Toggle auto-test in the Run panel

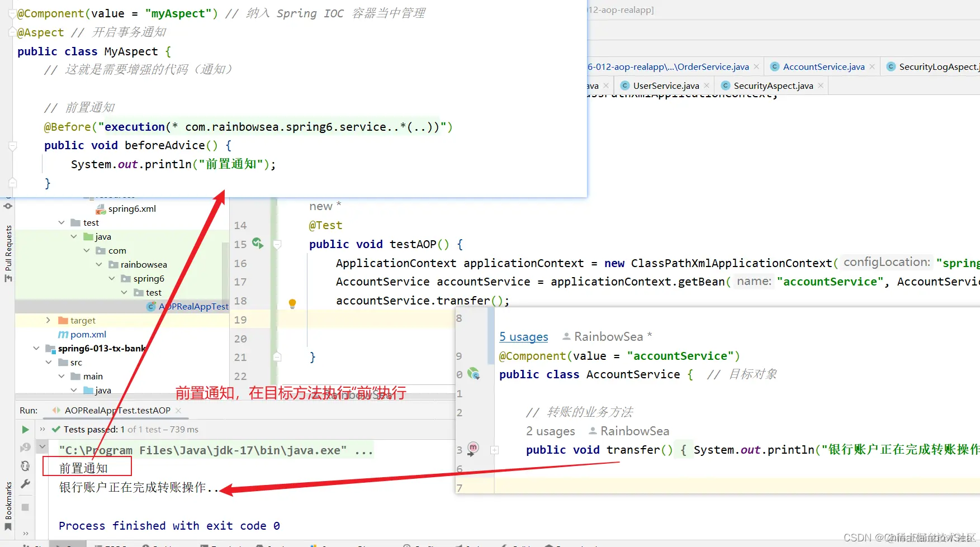tap(25, 466)
